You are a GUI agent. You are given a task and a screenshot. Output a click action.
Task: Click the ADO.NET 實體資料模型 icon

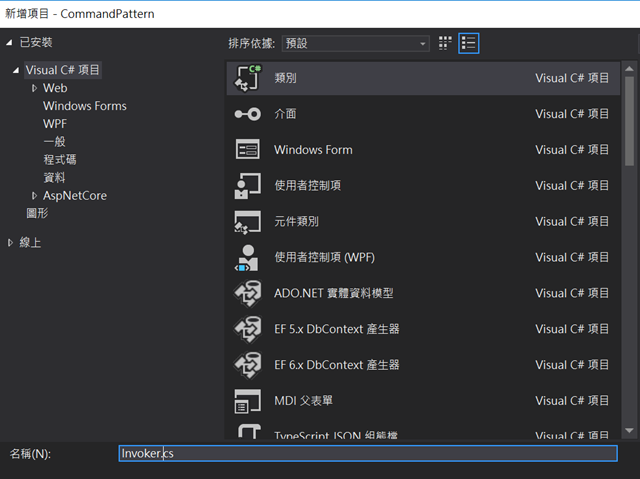247,293
